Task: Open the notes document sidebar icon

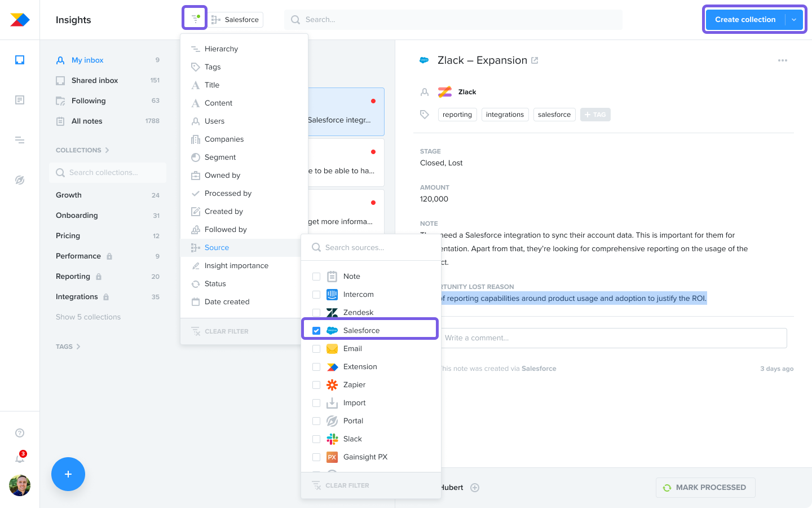Action: pyautogui.click(x=20, y=100)
